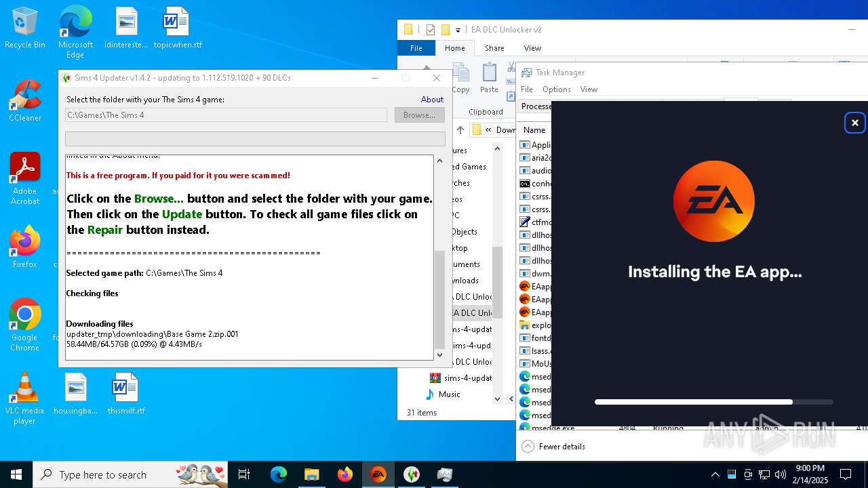
Task: Select the aria2c process row
Action: 536,158
